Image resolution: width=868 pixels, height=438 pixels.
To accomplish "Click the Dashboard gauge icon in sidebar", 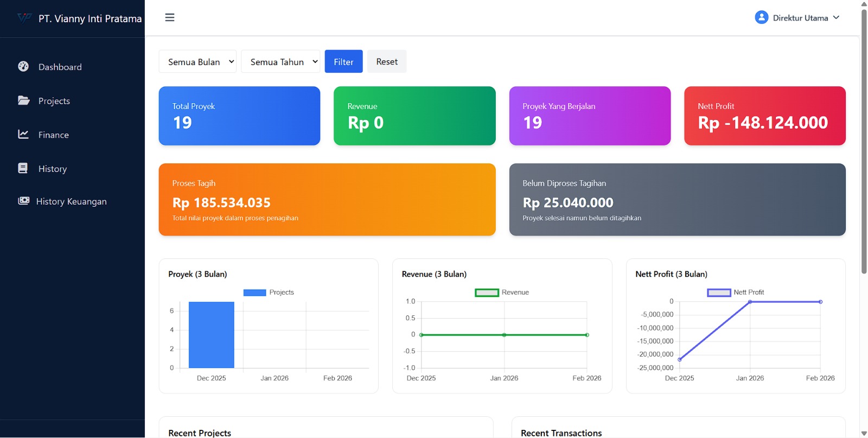I will [23, 66].
